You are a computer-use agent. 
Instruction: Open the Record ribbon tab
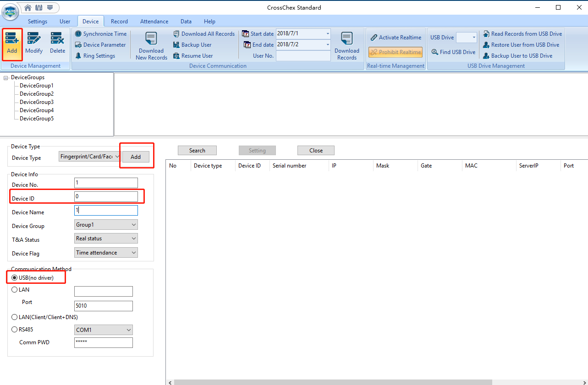[119, 22]
